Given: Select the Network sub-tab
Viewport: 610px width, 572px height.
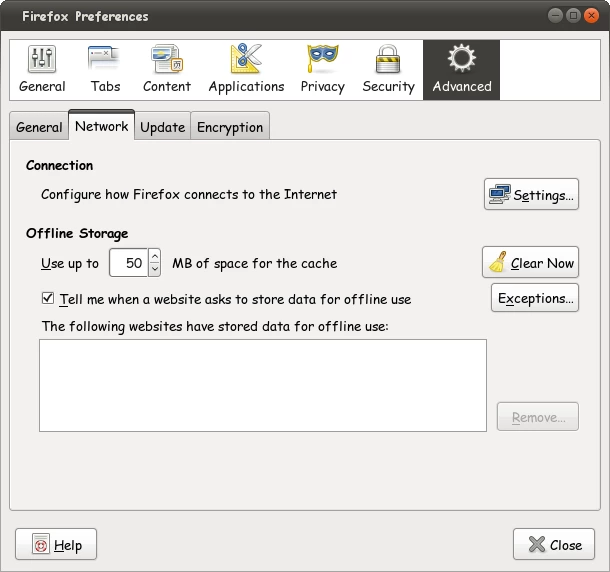Looking at the screenshot, I should (x=102, y=125).
